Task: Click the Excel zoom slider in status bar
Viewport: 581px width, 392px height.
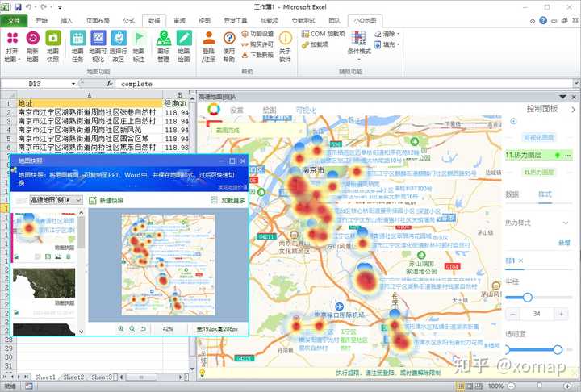Action: coord(539,386)
